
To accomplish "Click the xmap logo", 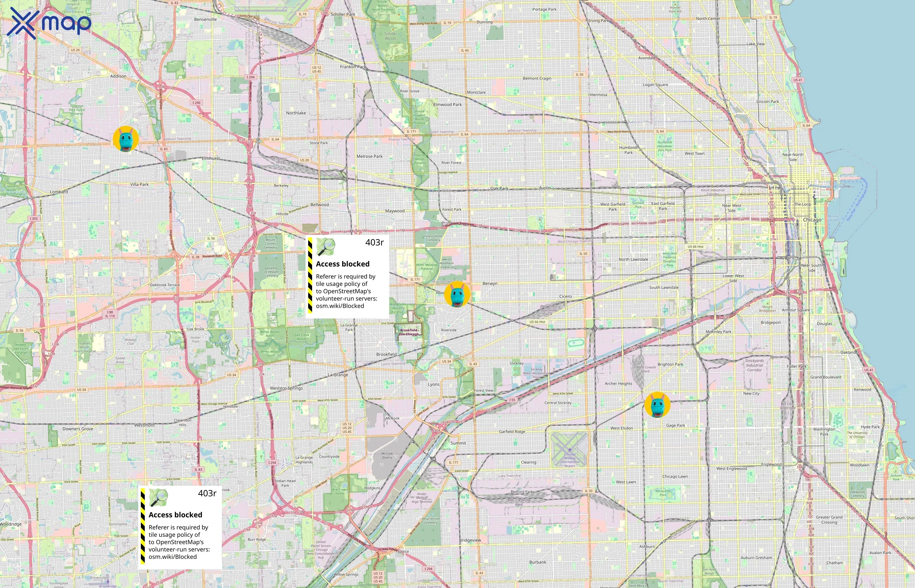I will pos(49,24).
